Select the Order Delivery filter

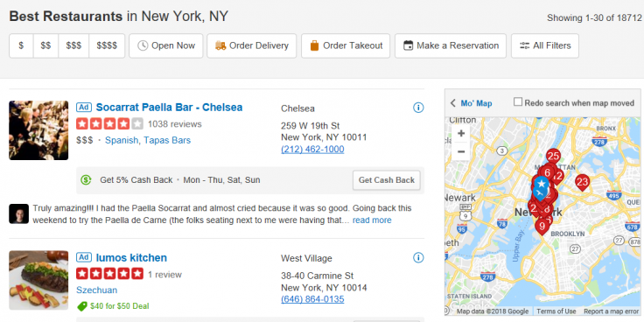tap(251, 46)
